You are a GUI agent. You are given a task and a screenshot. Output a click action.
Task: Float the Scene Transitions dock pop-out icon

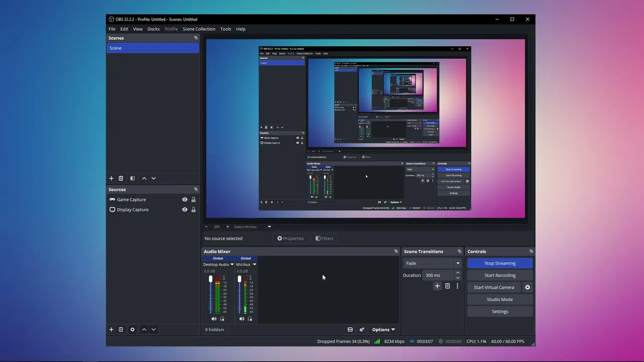point(459,251)
